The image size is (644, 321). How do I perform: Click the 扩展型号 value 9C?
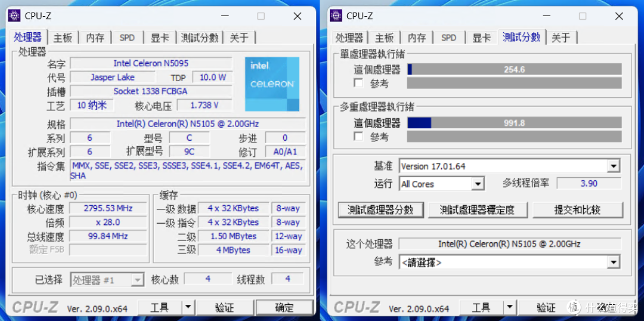(189, 152)
